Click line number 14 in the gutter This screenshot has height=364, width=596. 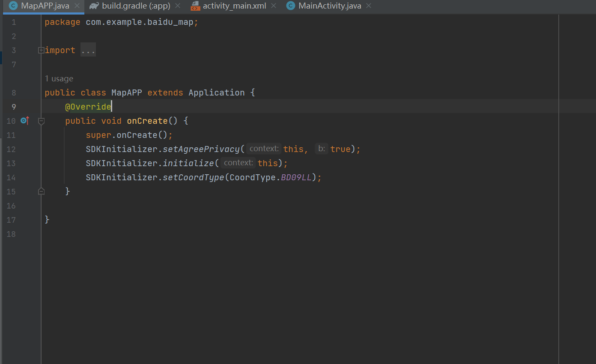[x=11, y=177]
